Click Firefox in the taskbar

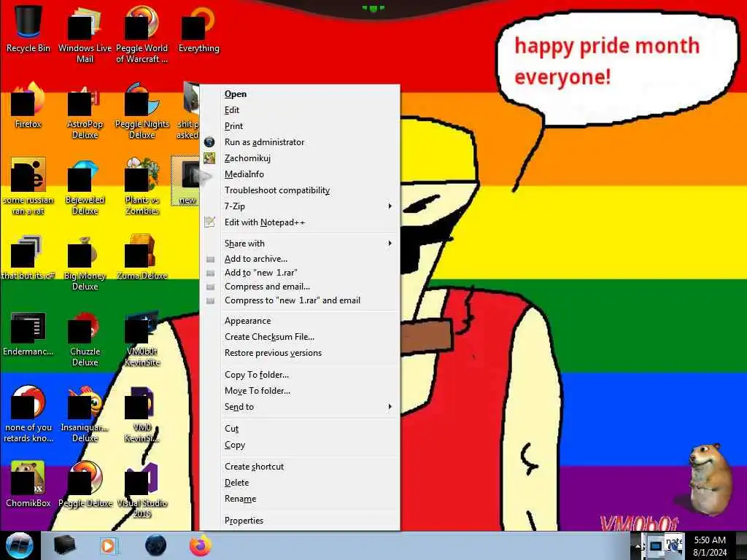pyautogui.click(x=201, y=545)
